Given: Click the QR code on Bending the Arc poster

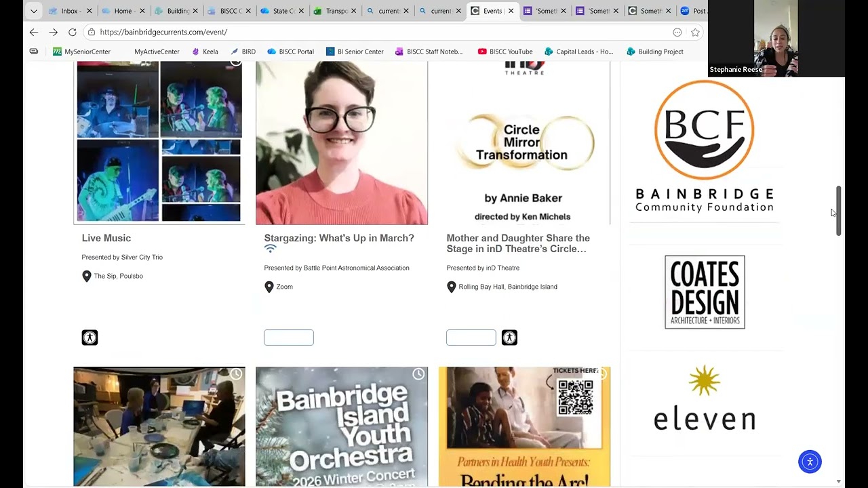Looking at the screenshot, I should (575, 397).
